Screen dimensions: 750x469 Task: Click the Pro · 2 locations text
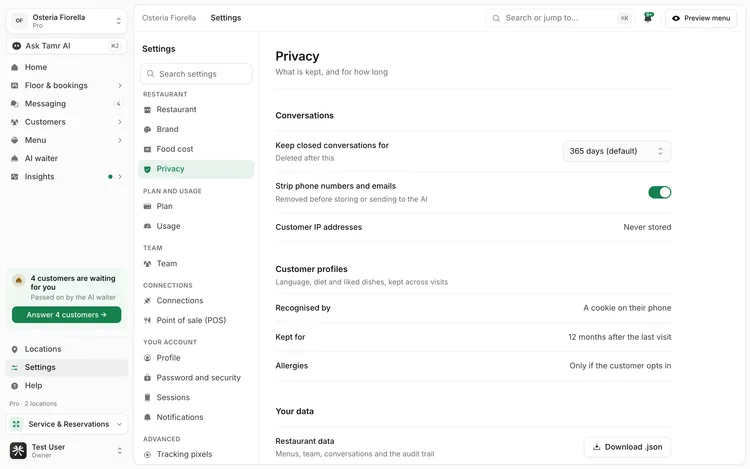(x=33, y=404)
